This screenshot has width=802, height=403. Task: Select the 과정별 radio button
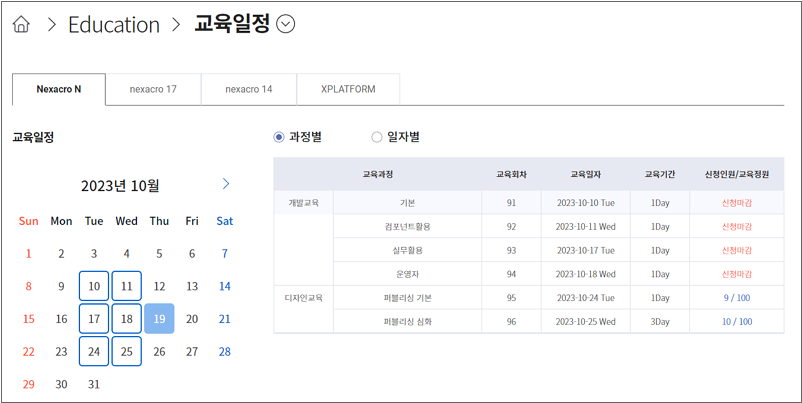(x=279, y=137)
